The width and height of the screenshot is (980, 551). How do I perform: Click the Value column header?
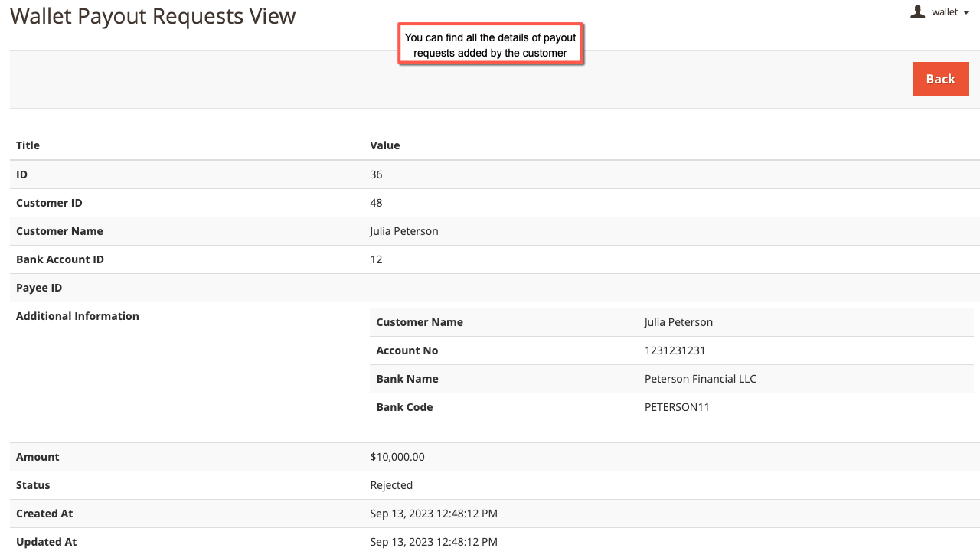384,145
